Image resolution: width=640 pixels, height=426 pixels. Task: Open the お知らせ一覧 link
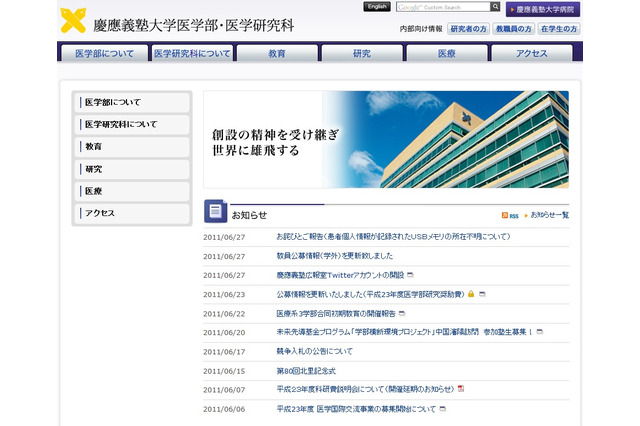click(549, 215)
